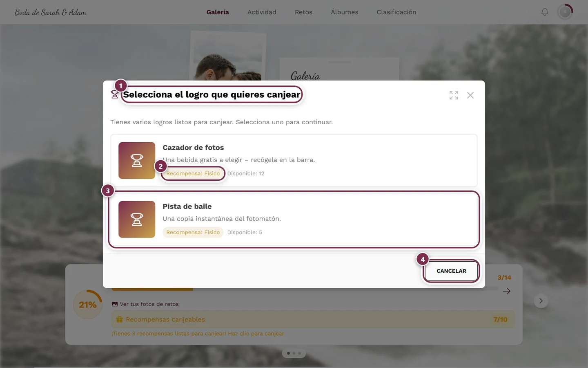Open the user profile avatar
This screenshot has height=368, width=588.
click(x=565, y=12)
